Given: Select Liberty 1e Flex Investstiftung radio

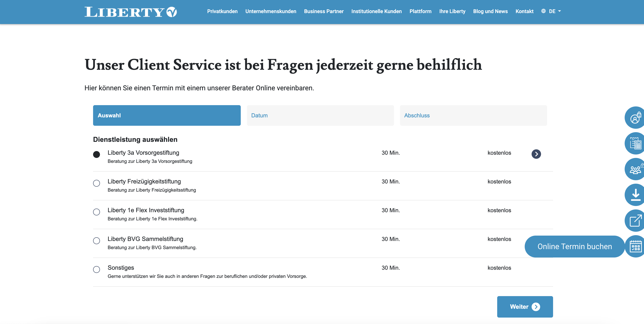Looking at the screenshot, I should [x=97, y=212].
